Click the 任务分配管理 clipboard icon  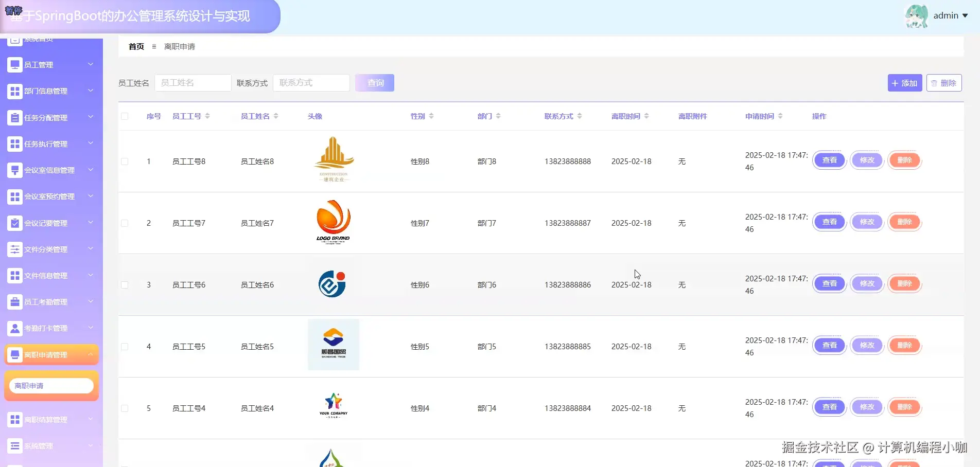15,118
